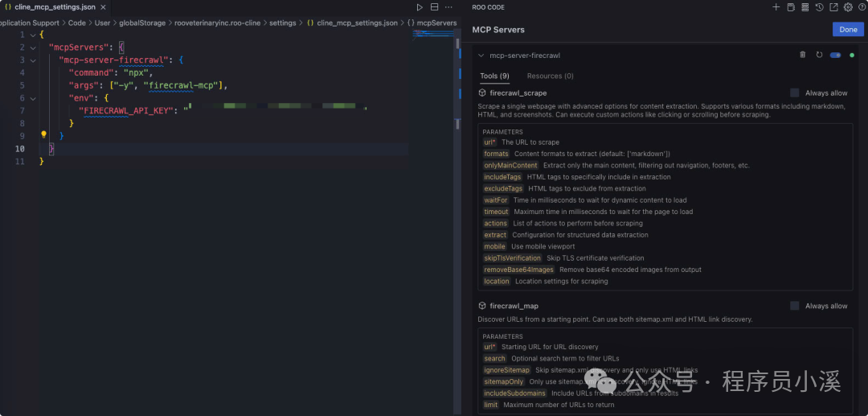Click the mobile parameter name
The height and width of the screenshot is (416, 868).
pos(494,246)
